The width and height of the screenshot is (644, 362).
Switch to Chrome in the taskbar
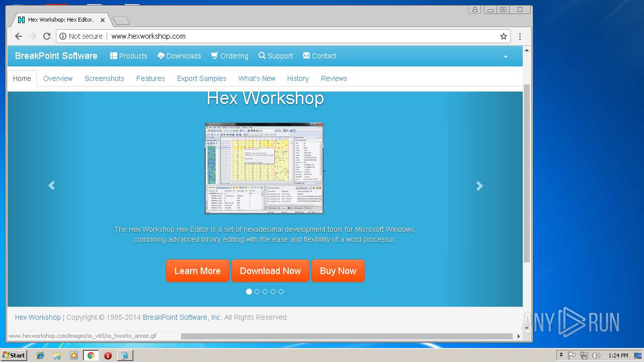click(91, 355)
